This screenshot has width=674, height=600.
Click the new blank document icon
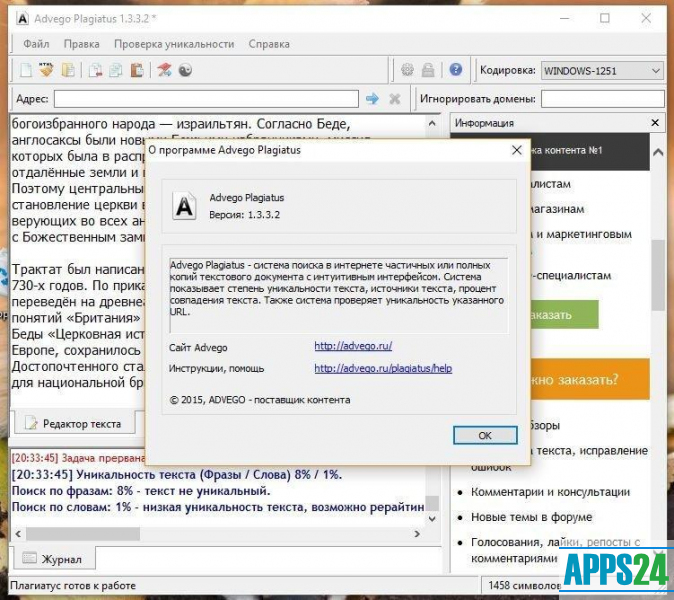26,70
